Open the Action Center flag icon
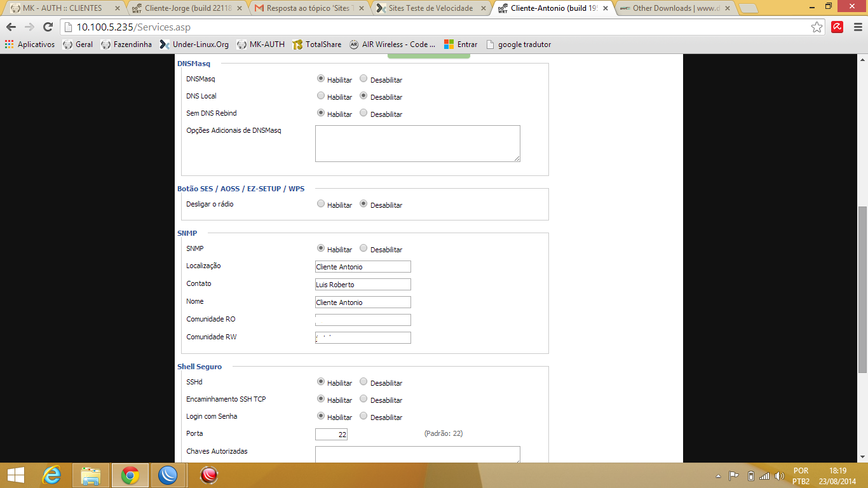This screenshot has height=488, width=868. [x=733, y=475]
